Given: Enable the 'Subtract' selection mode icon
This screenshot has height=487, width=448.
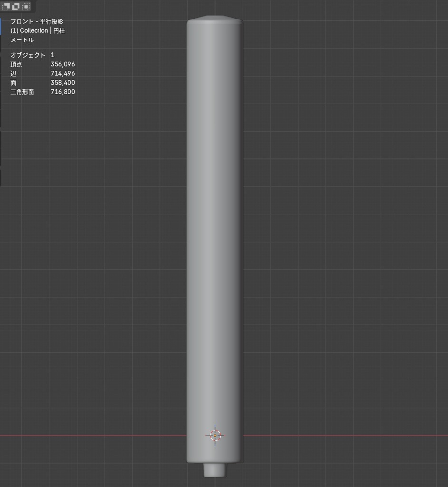Looking at the screenshot, I should click(x=25, y=7).
